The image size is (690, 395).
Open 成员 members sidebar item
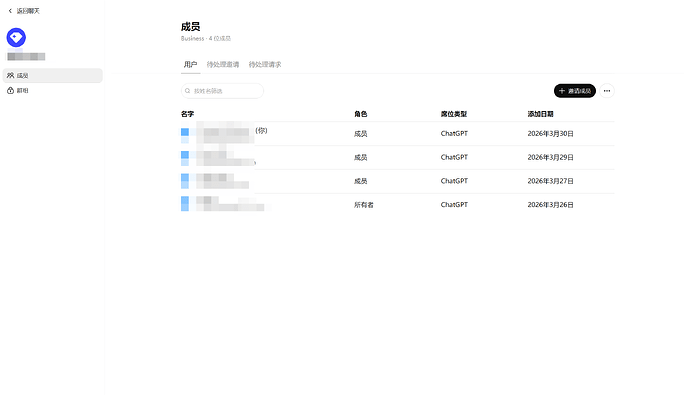52,76
